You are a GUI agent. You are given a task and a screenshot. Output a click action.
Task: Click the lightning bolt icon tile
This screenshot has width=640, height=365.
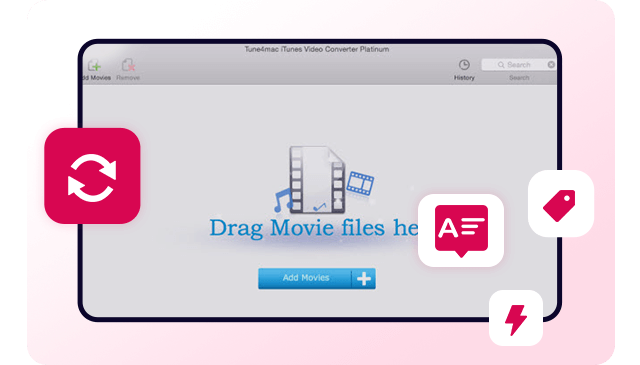coord(516,318)
